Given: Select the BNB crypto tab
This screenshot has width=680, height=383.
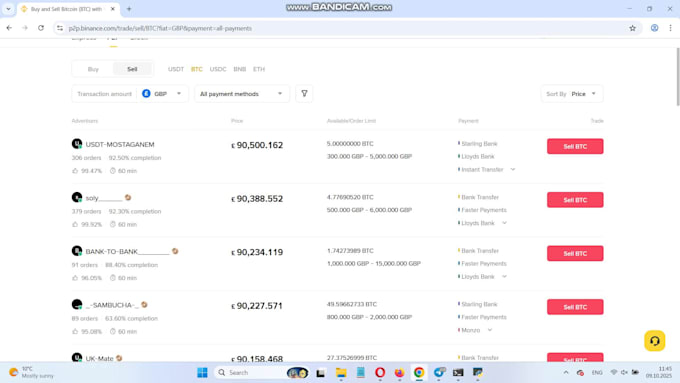Looking at the screenshot, I should click(240, 69).
